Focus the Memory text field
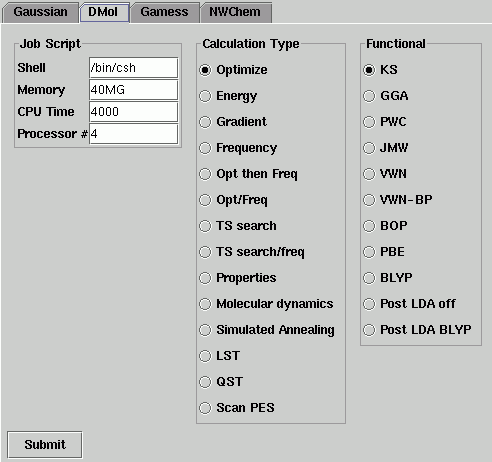Viewport: 492px width, 462px height. click(133, 90)
